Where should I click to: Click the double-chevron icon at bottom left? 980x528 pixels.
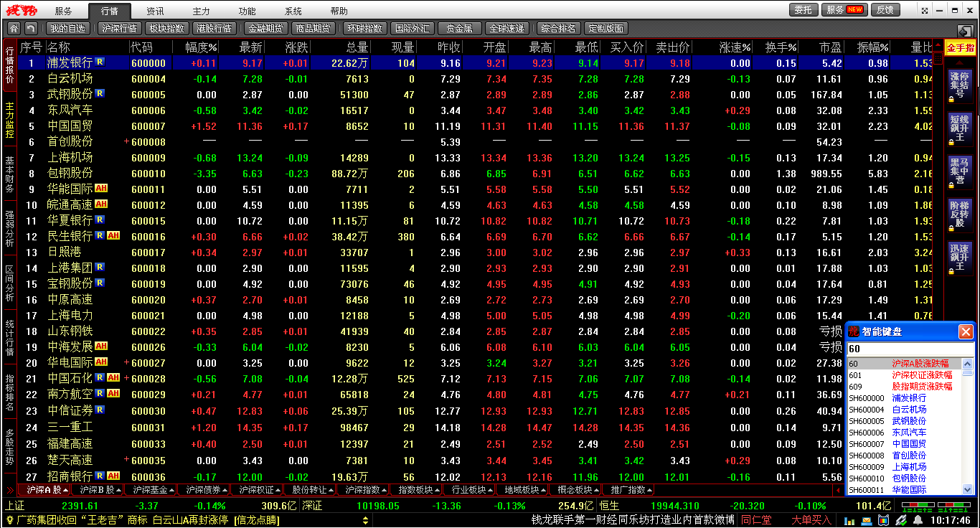[10, 490]
